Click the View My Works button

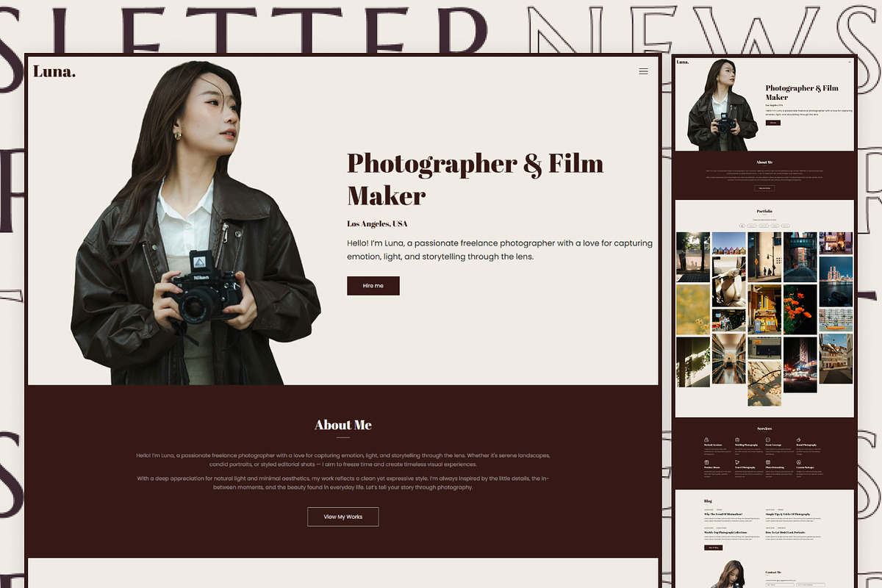click(343, 517)
